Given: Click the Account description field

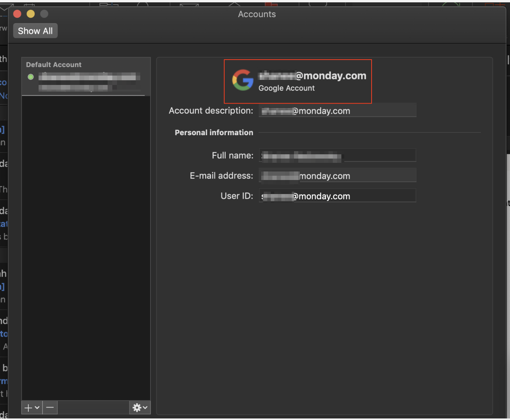Looking at the screenshot, I should pyautogui.click(x=337, y=110).
